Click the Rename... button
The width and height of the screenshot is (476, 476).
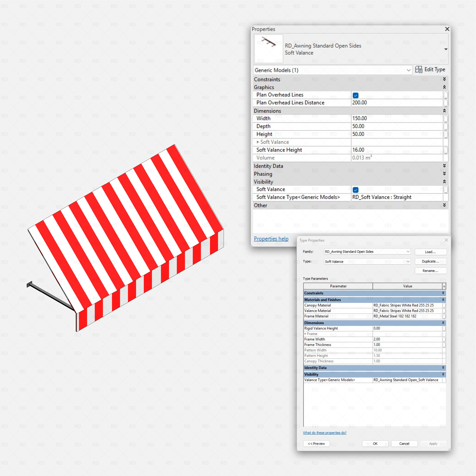(430, 271)
